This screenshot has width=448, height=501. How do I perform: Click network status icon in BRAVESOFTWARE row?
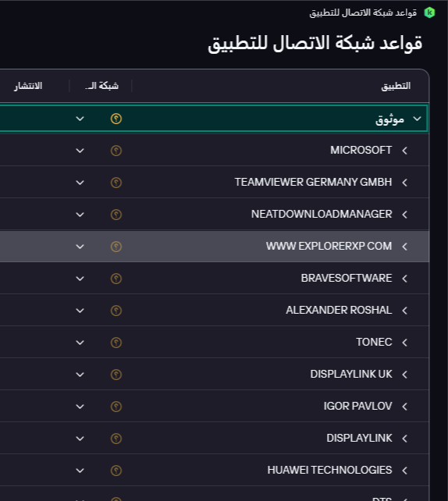point(116,279)
